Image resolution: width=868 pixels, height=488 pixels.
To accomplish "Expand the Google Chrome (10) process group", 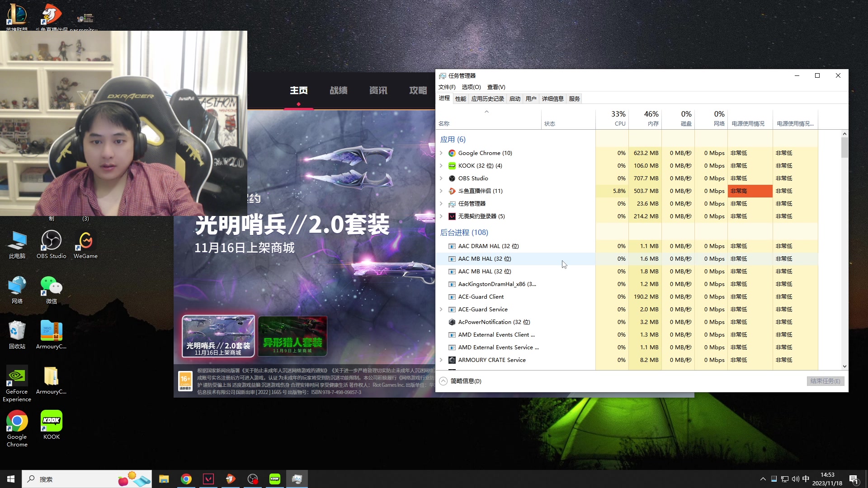I will point(441,153).
